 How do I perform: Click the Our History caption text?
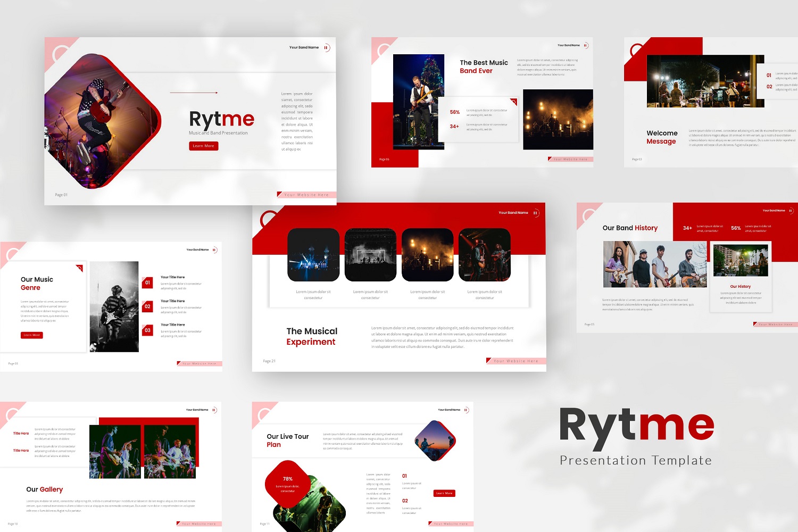741,287
